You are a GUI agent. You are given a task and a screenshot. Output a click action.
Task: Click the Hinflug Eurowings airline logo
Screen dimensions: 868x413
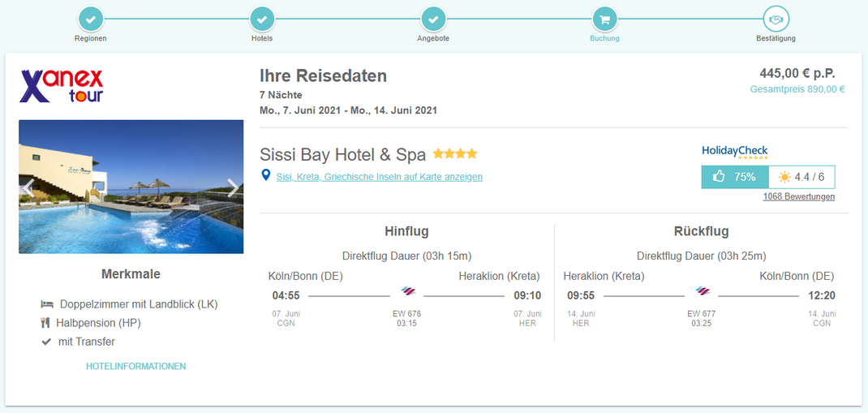(408, 291)
